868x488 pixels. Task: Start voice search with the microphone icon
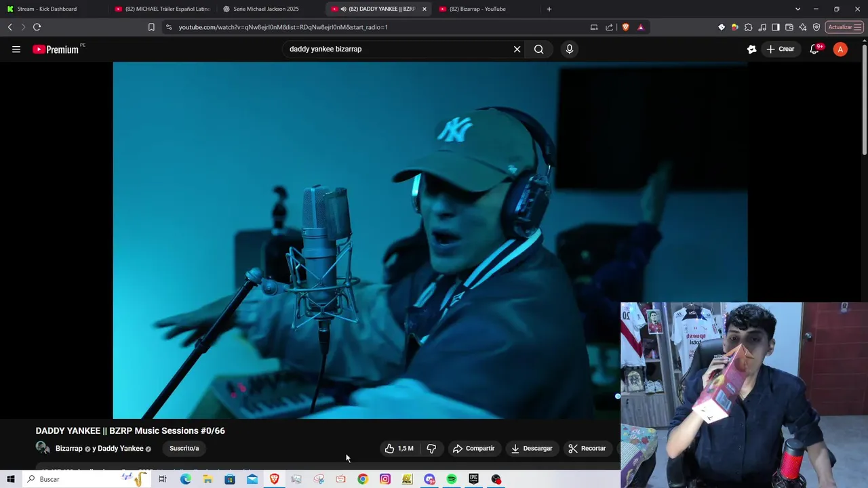coord(570,49)
